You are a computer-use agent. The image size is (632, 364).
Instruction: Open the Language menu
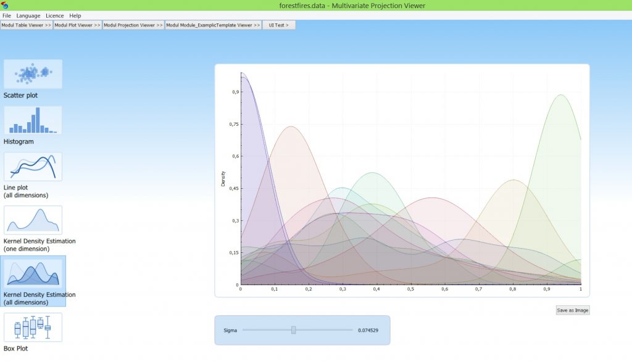coord(28,15)
